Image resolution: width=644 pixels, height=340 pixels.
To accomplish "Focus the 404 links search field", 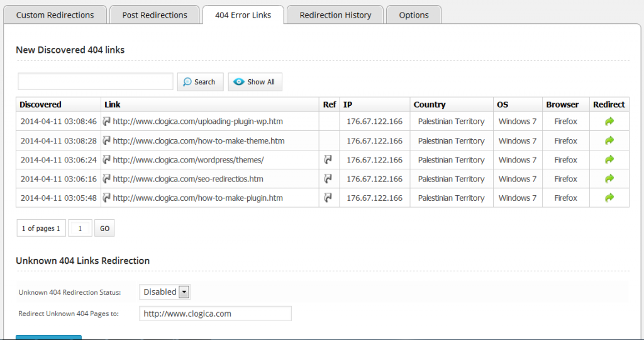I will coord(96,82).
